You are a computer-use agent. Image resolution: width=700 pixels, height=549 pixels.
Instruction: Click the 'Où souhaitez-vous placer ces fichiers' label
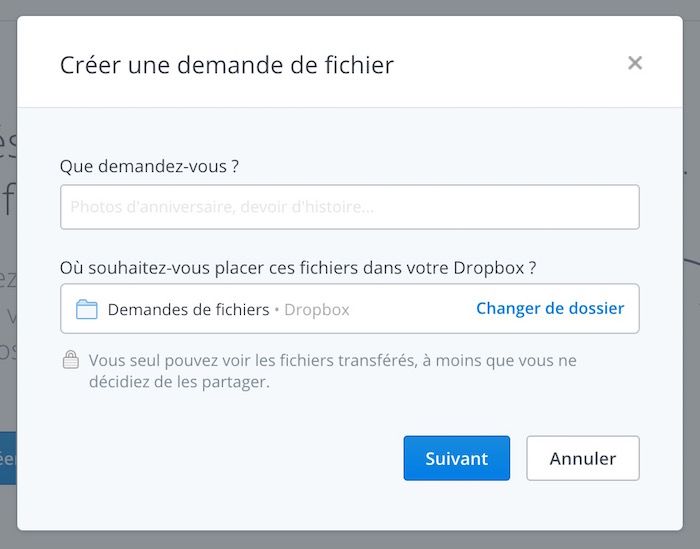[298, 267]
